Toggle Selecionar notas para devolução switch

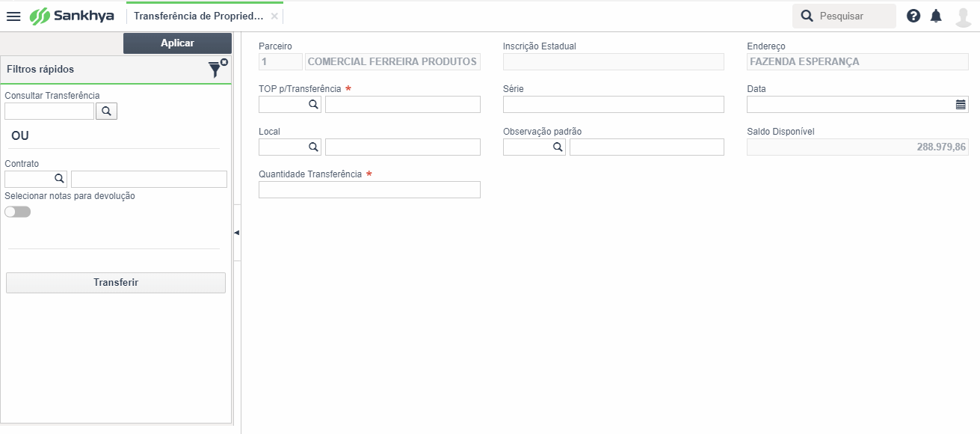(18, 212)
